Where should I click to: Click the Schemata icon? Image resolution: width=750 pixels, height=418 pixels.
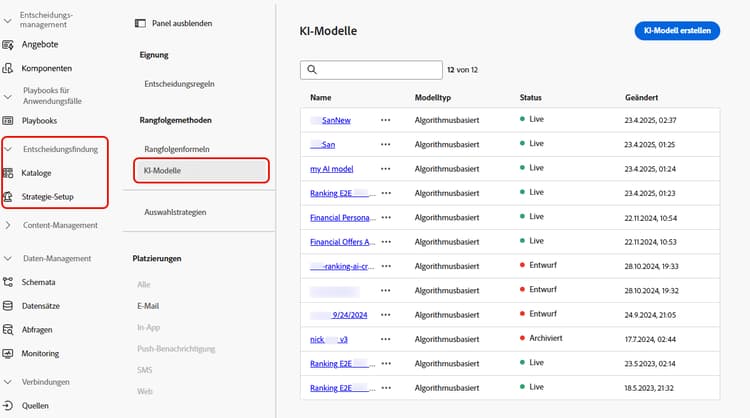point(9,282)
